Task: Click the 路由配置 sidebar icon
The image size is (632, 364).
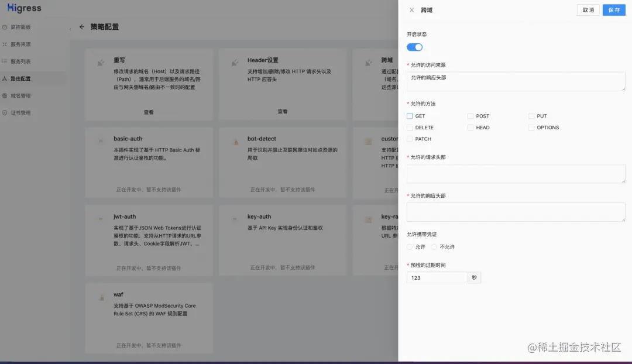Action: tap(5, 78)
